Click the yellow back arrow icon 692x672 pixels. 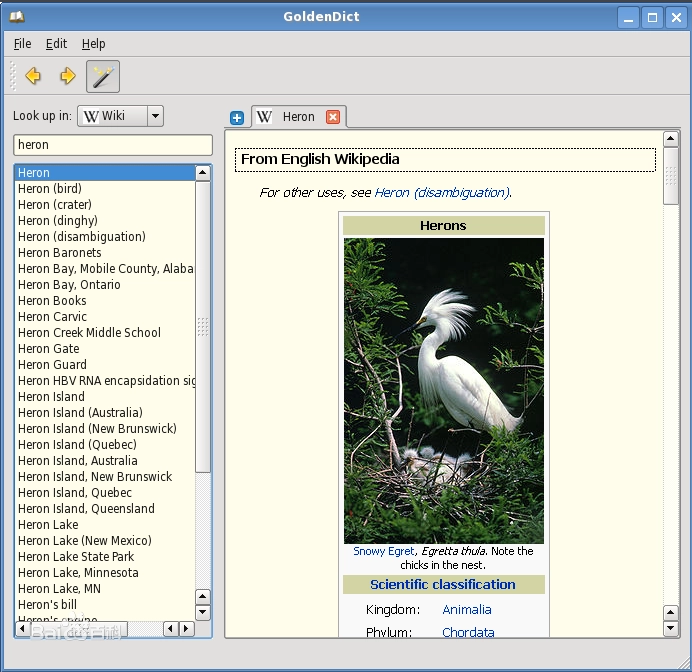(34, 76)
